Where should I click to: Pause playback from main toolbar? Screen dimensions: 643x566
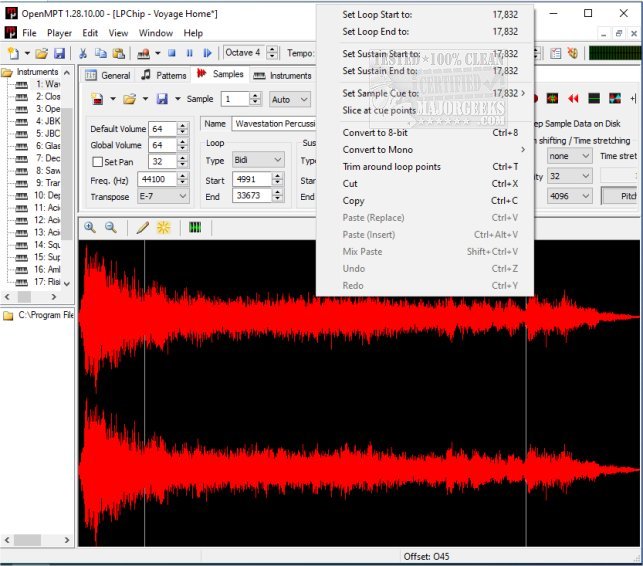coord(190,53)
